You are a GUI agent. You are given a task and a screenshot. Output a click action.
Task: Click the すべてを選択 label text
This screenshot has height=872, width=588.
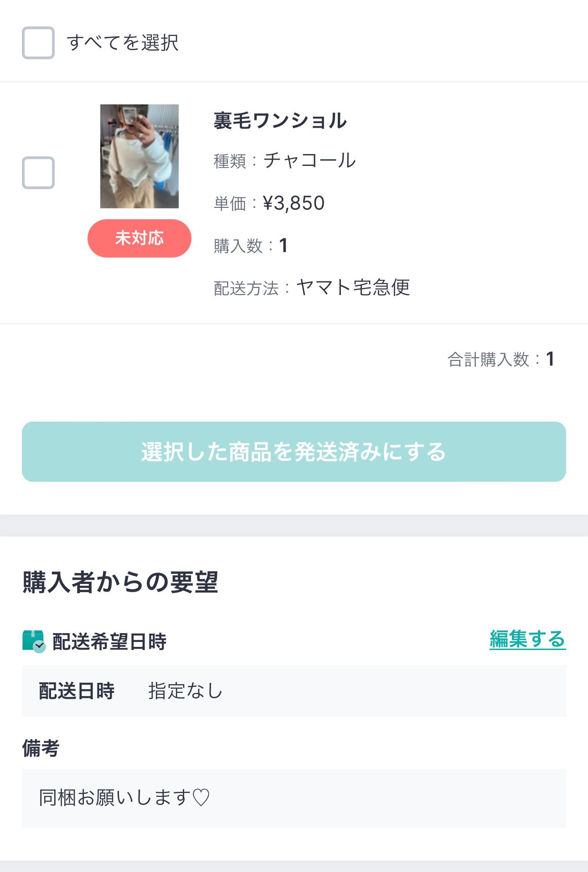click(x=123, y=43)
